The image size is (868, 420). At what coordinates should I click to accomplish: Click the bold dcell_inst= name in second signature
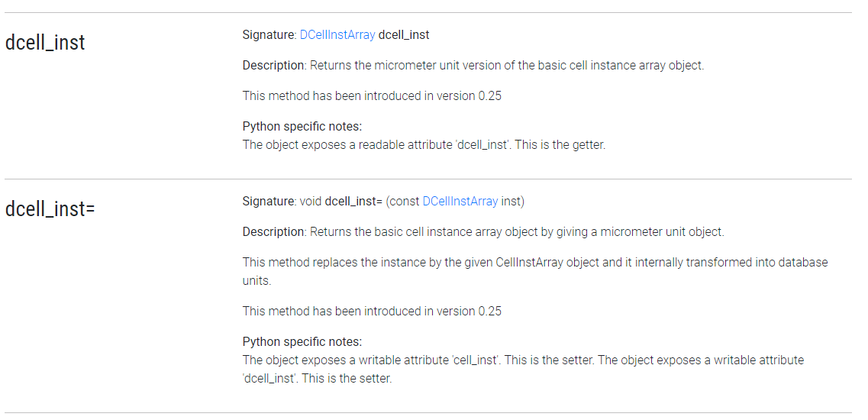click(353, 201)
